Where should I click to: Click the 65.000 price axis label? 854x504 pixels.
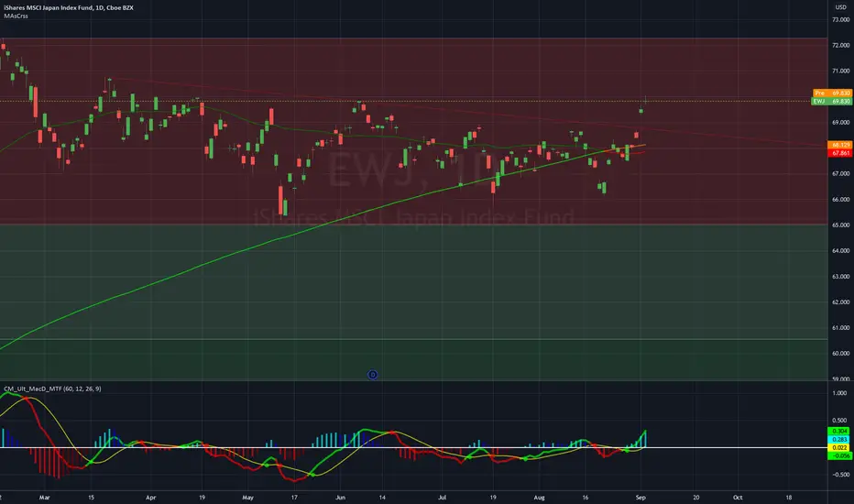tap(841, 225)
